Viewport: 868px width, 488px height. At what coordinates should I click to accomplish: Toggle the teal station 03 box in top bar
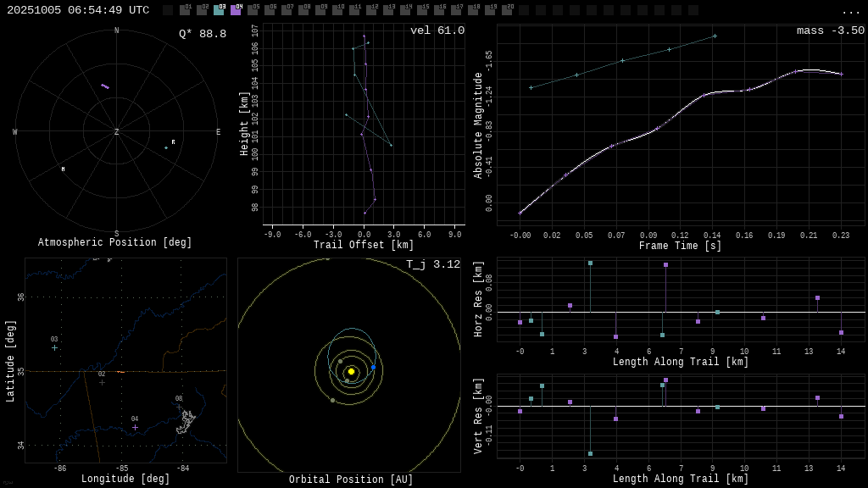[x=219, y=10]
